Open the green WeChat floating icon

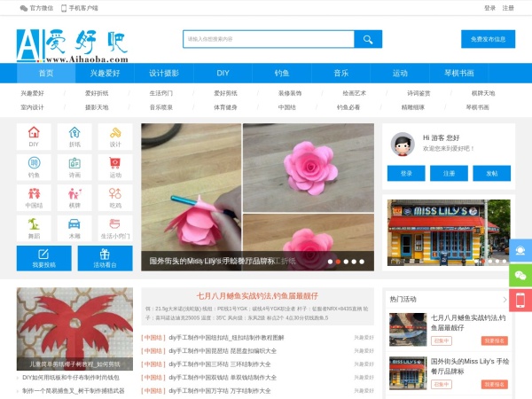520,275
